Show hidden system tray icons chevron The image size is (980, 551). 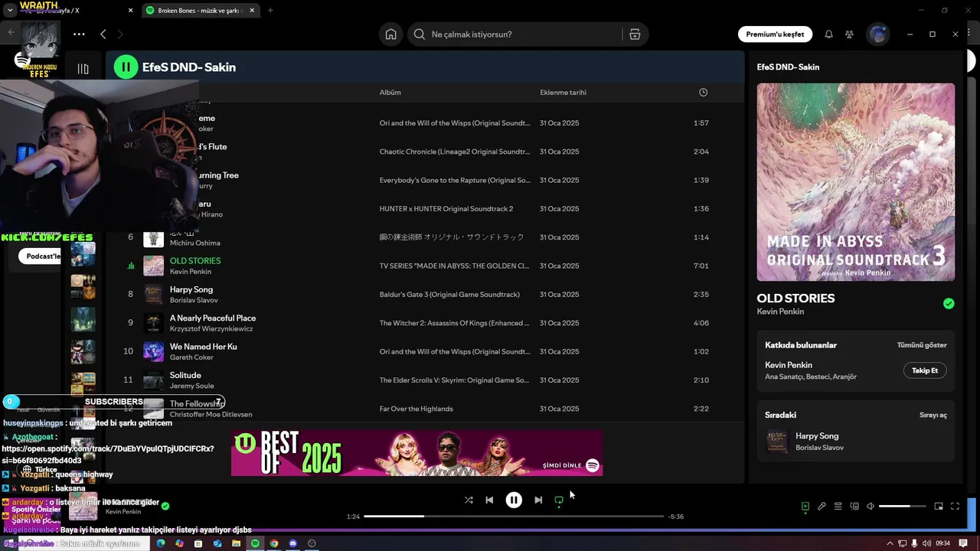[x=890, y=543]
